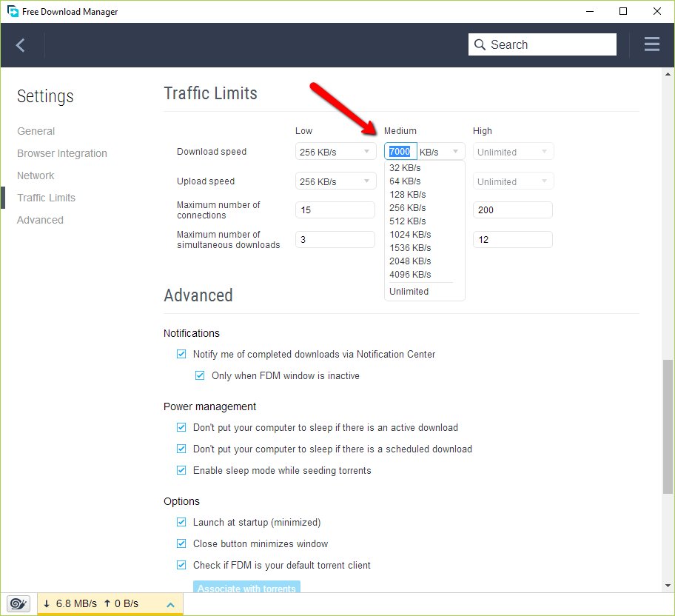This screenshot has width=675, height=616.
Task: Click High simultaneous downloads field showing 12
Action: [513, 239]
